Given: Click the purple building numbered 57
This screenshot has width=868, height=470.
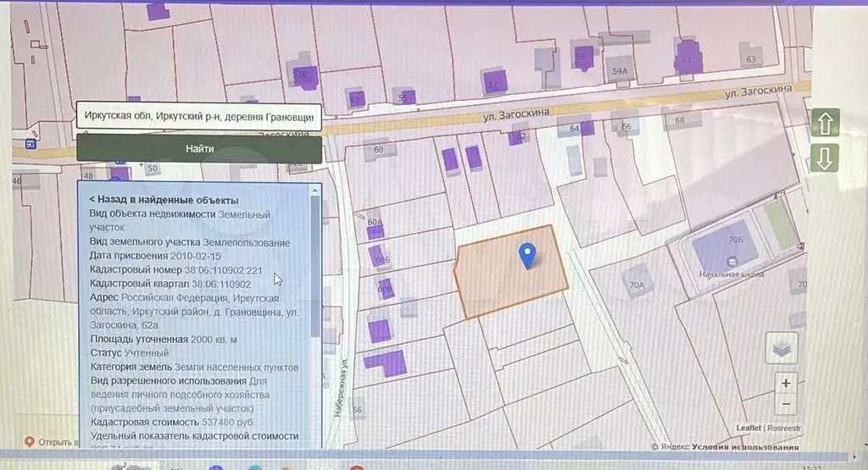Looking at the screenshot, I should click(495, 81).
